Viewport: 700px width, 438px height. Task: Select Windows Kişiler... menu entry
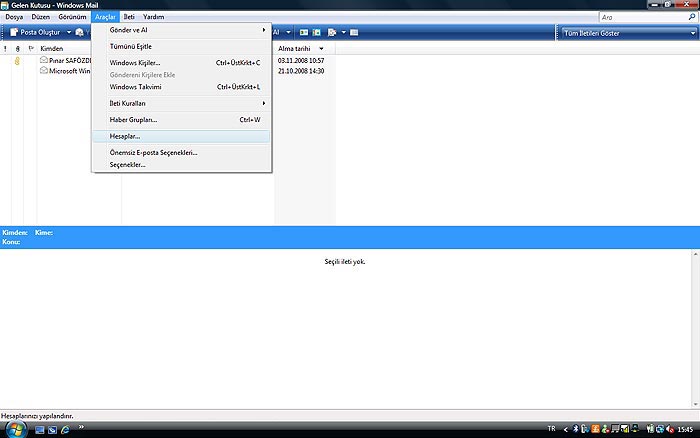tap(182, 63)
